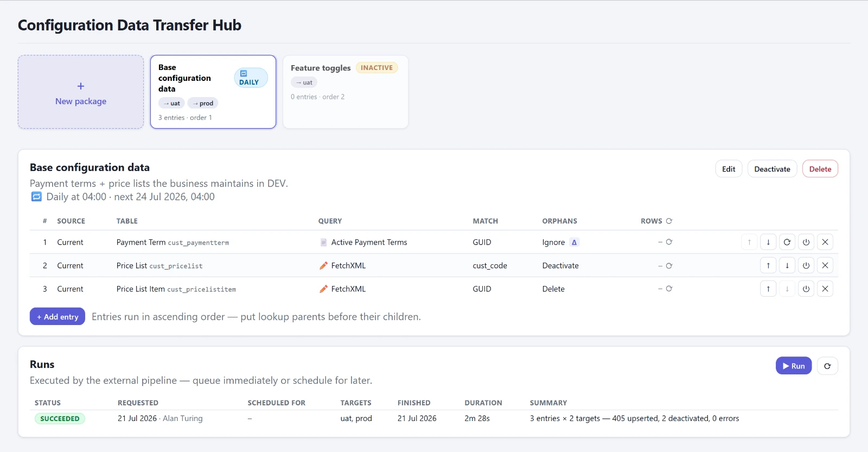
Task: Refresh the row count beside the Payment Term dash
Action: [669, 242]
